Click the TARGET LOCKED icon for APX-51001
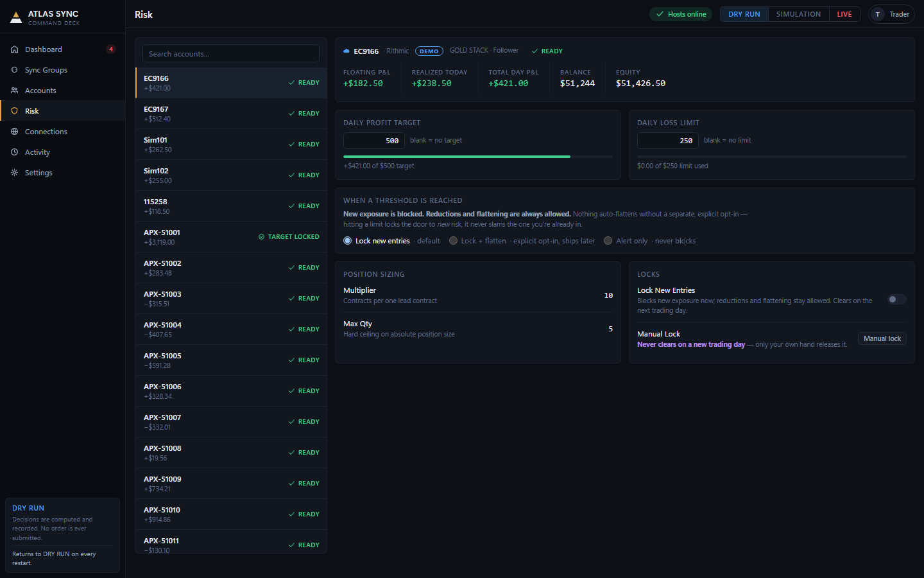This screenshot has height=578, width=924. click(x=261, y=237)
